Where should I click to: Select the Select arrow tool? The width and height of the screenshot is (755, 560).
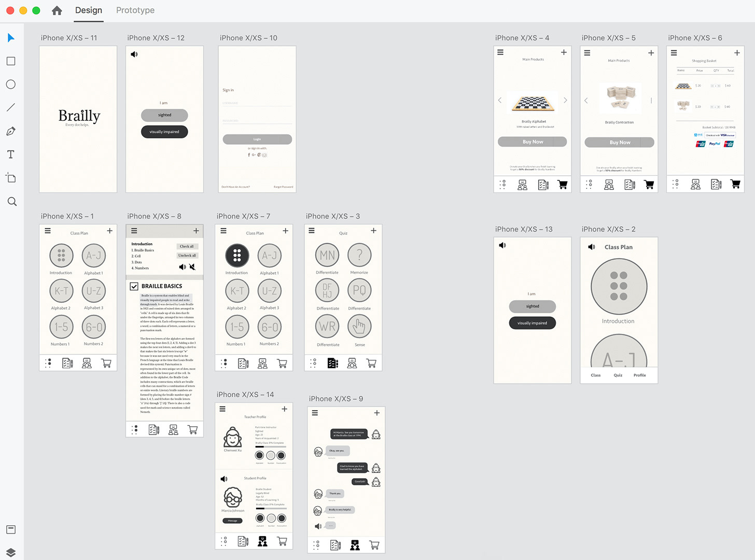tap(11, 38)
